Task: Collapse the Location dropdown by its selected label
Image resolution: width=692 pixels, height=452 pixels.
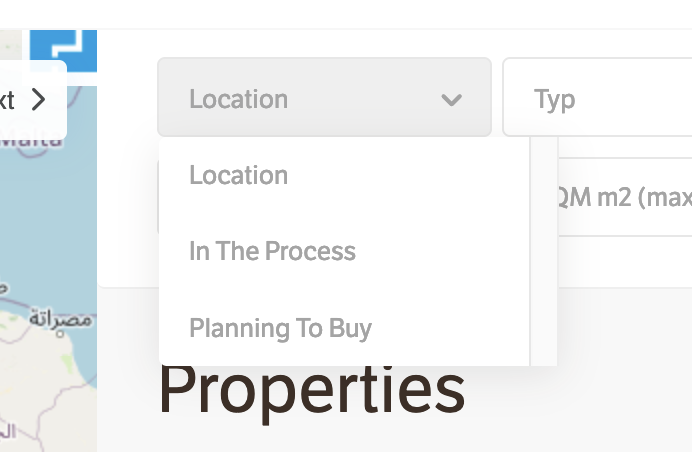Action: [238, 99]
